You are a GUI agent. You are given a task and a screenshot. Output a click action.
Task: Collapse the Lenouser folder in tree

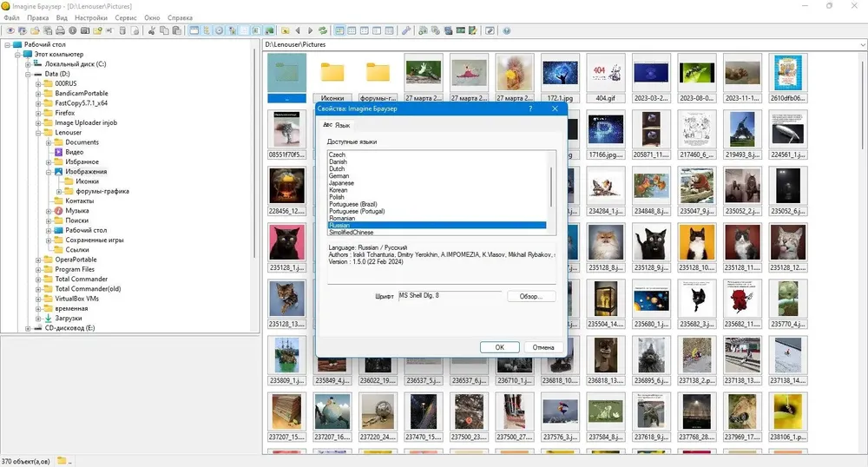point(38,133)
